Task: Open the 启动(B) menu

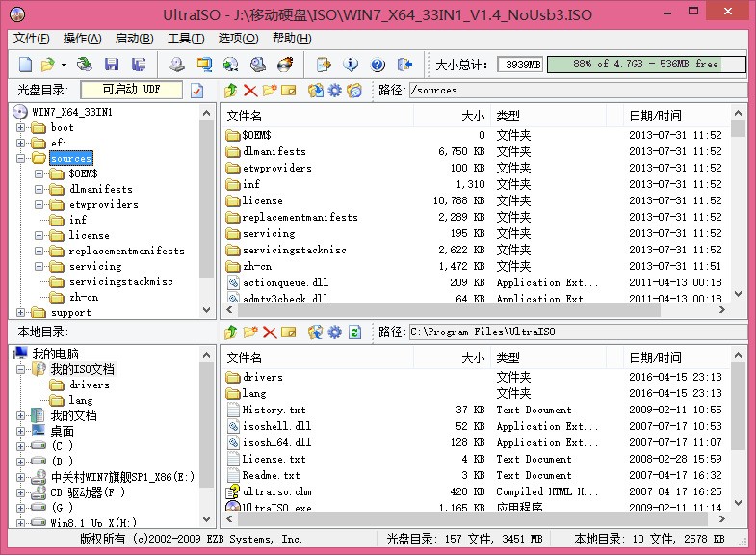Action: (x=134, y=39)
